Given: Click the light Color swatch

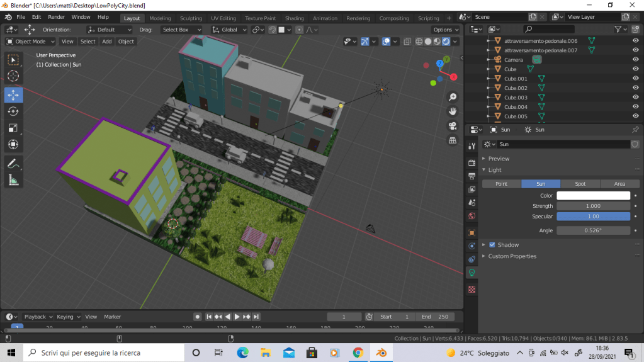Looking at the screenshot, I should point(593,196).
